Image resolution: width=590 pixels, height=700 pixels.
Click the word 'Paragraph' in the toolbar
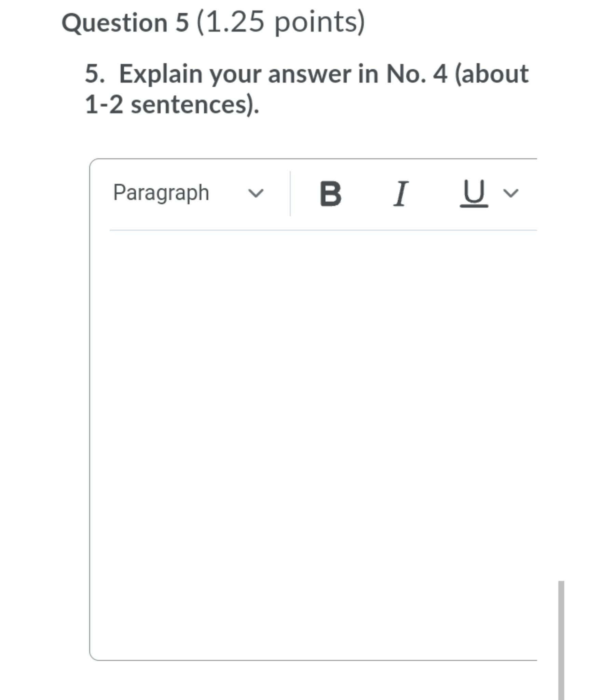161,193
